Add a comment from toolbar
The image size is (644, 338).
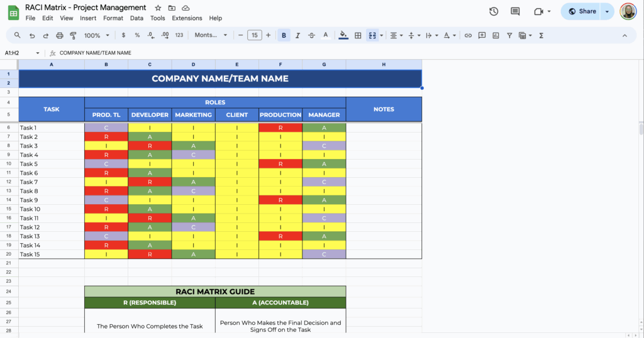482,36
